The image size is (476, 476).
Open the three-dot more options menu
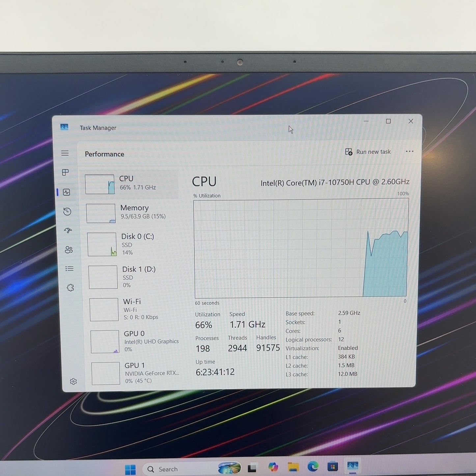[409, 152]
